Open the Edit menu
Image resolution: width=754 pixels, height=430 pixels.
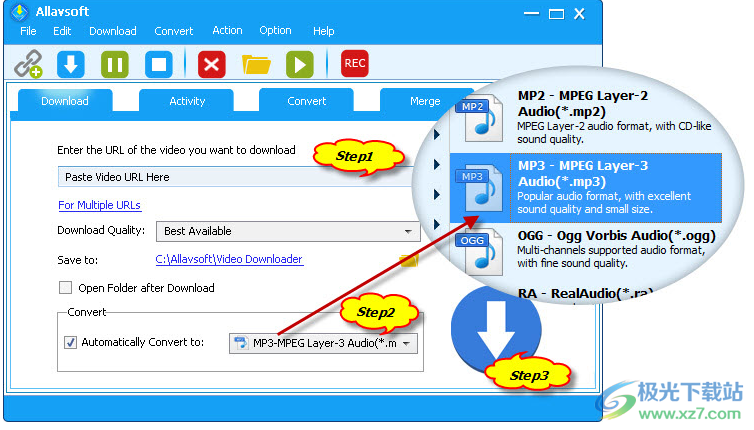(x=62, y=31)
